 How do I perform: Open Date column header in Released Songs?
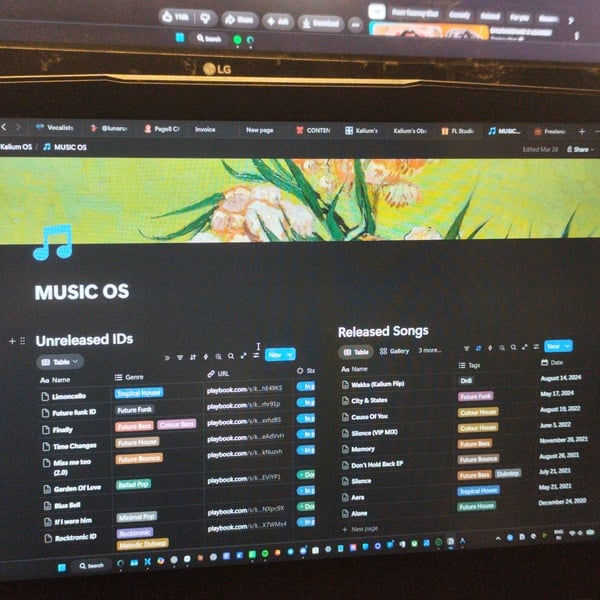(552, 362)
